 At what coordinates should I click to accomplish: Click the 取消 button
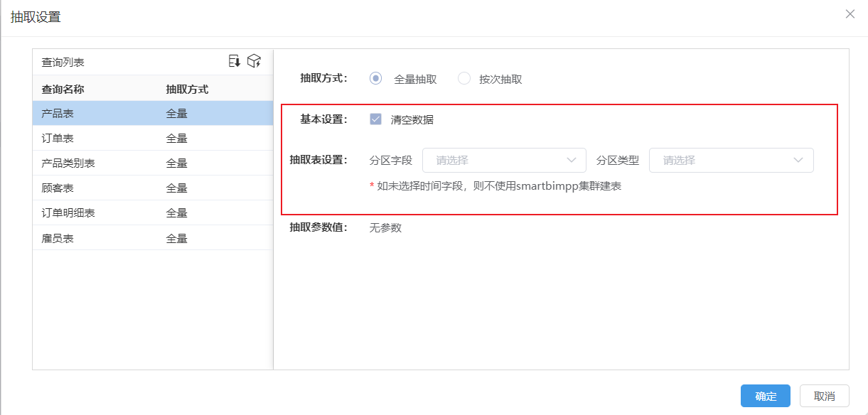(x=825, y=396)
